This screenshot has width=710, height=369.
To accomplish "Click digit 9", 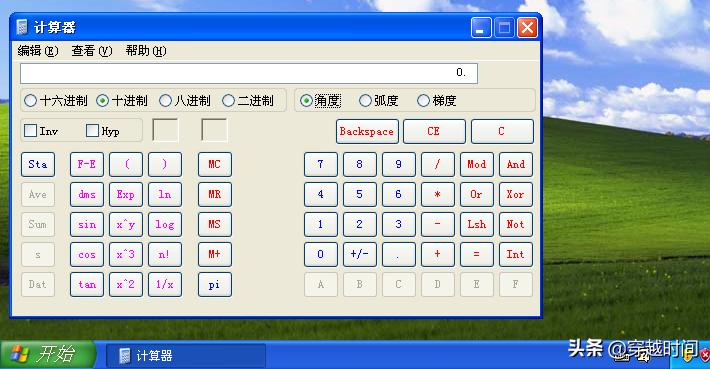I will (398, 164).
